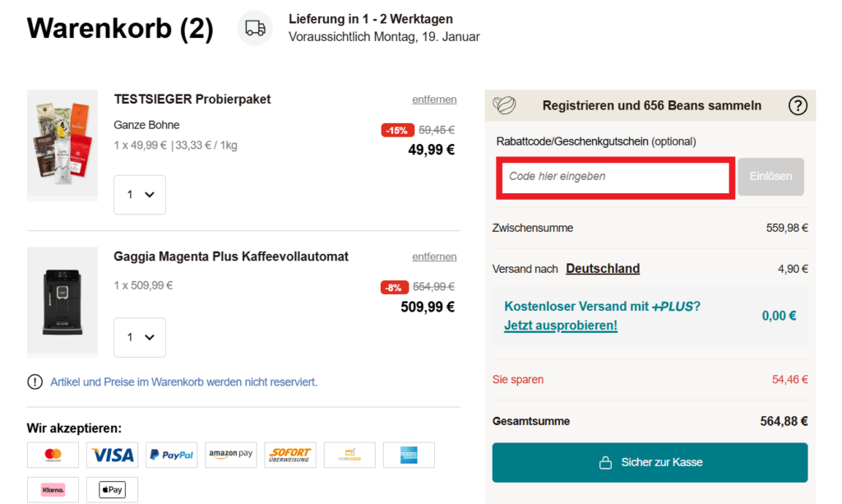Change shipping country by clicking Deutschland
The height and width of the screenshot is (504, 842).
[603, 267]
